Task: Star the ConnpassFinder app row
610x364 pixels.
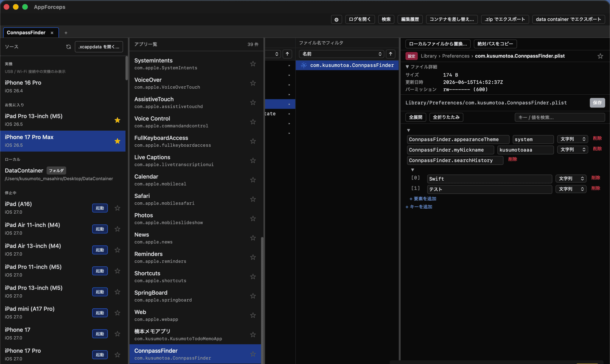Action: click(x=253, y=354)
